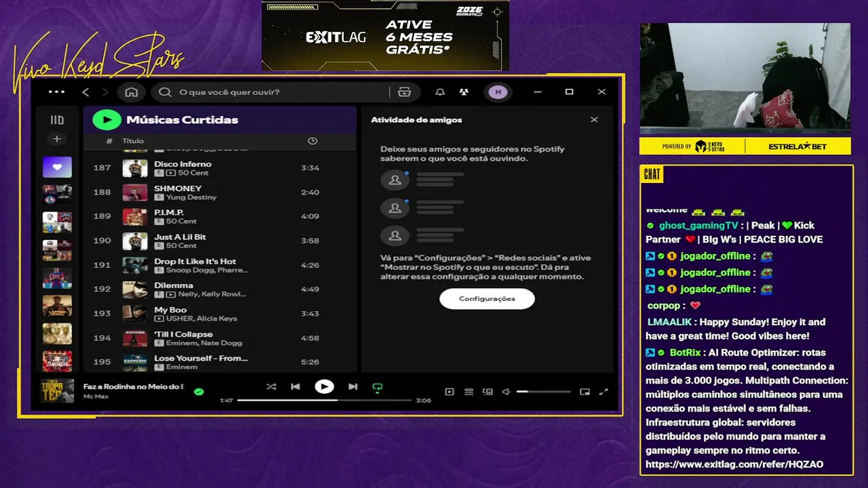The height and width of the screenshot is (488, 868).
Task: Click the EstrelaBet sponsor logo
Action: pyautogui.click(x=798, y=146)
